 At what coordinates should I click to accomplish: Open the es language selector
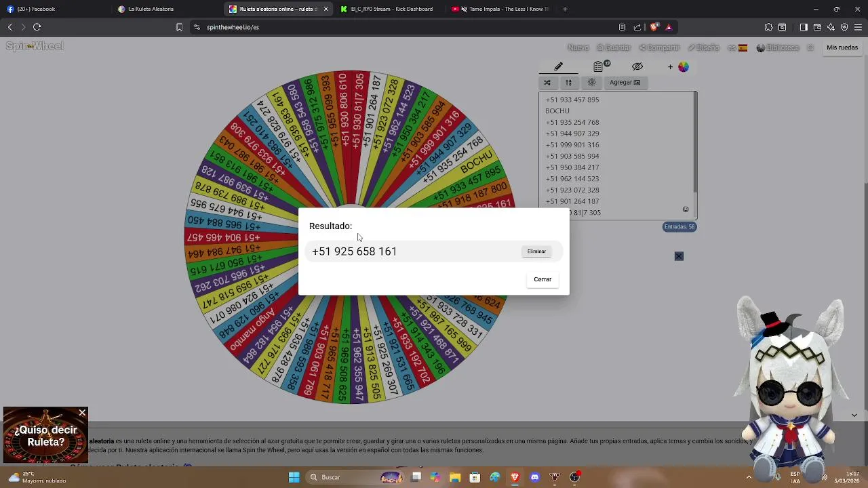737,47
